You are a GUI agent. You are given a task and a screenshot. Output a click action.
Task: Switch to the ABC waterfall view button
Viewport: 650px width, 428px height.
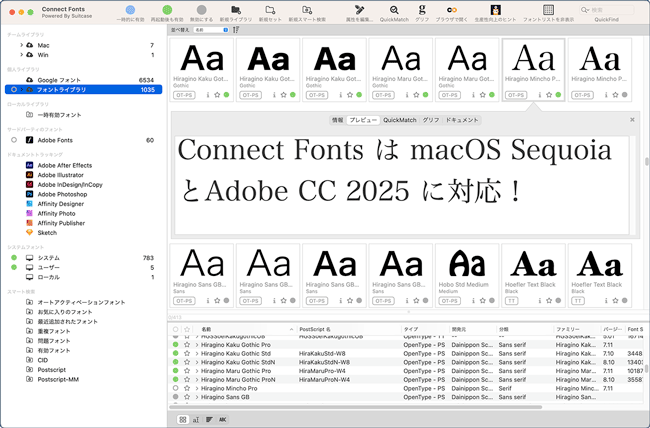tap(223, 420)
